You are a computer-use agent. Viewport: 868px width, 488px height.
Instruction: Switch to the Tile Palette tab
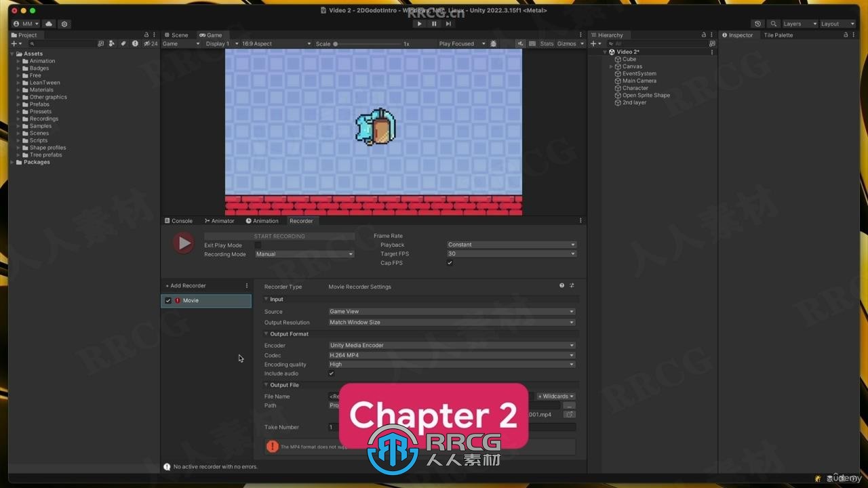pyautogui.click(x=778, y=35)
